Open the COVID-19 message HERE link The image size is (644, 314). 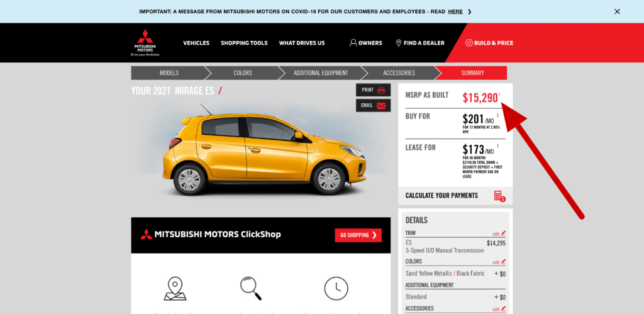455,11
